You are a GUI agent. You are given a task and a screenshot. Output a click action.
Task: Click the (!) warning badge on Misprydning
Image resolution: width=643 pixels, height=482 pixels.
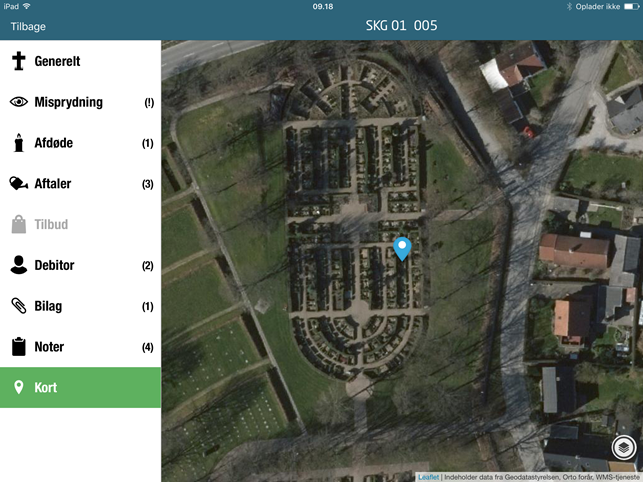coord(149,103)
